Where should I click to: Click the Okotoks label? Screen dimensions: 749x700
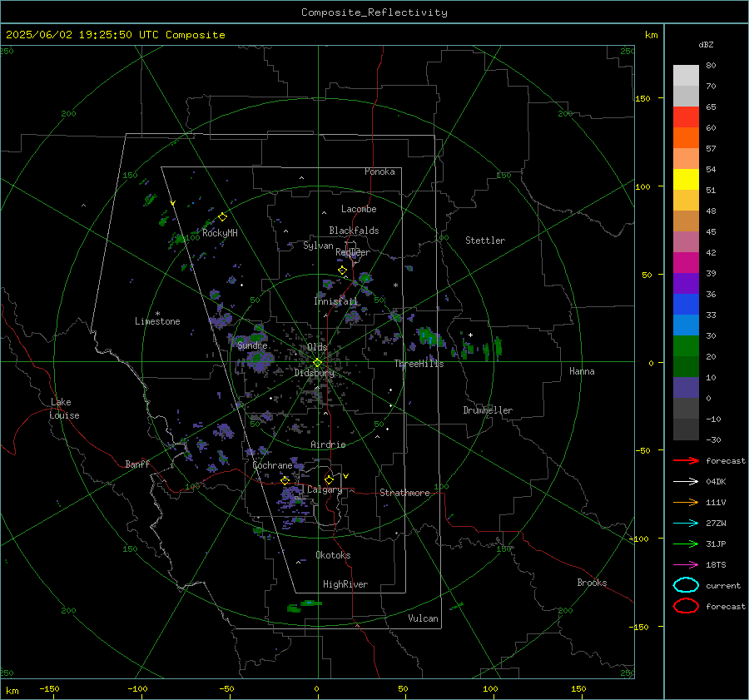coord(333,555)
